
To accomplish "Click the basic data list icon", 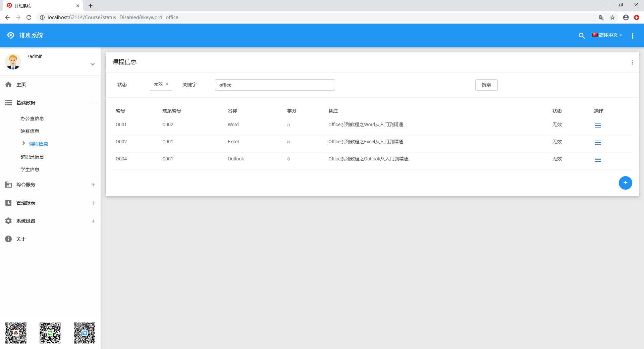I will (x=8, y=103).
